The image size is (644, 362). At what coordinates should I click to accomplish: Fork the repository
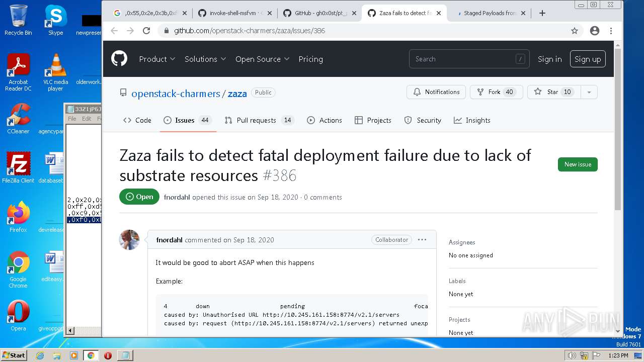pyautogui.click(x=497, y=92)
